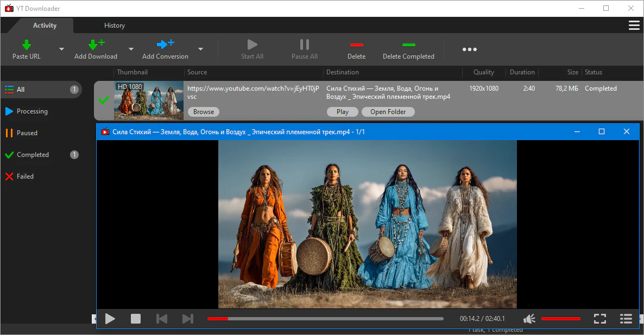Click the previous track button in player
644x335 pixels.
(x=162, y=319)
